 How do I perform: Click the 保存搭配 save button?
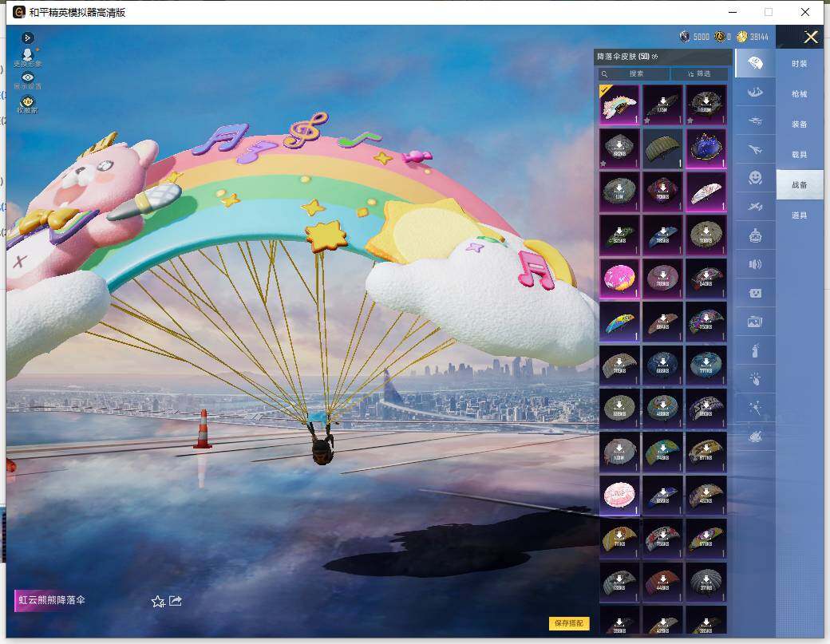[568, 623]
